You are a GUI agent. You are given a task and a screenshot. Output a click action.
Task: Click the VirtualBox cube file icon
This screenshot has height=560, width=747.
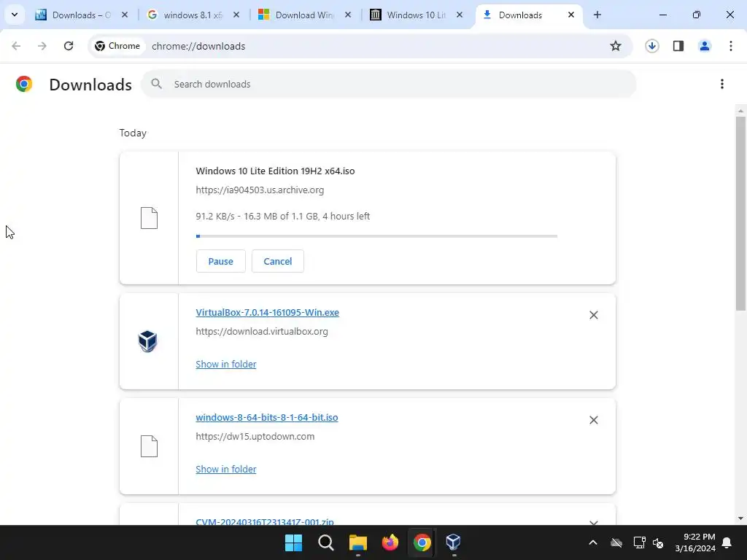tap(147, 341)
